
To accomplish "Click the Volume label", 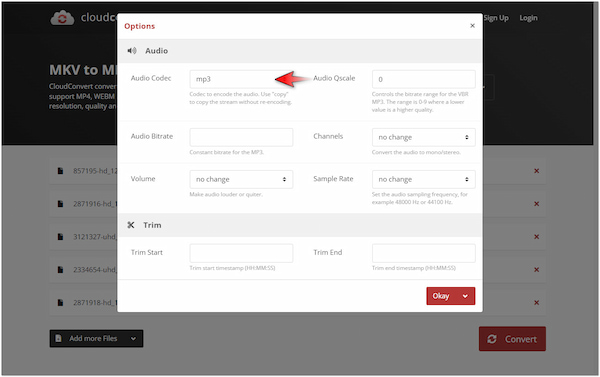I will point(143,179).
